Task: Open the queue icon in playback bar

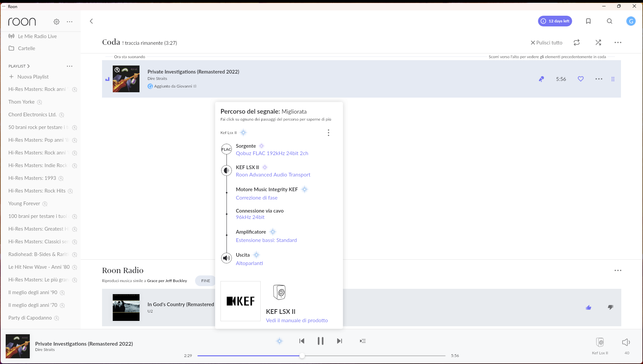Action: pyautogui.click(x=363, y=341)
